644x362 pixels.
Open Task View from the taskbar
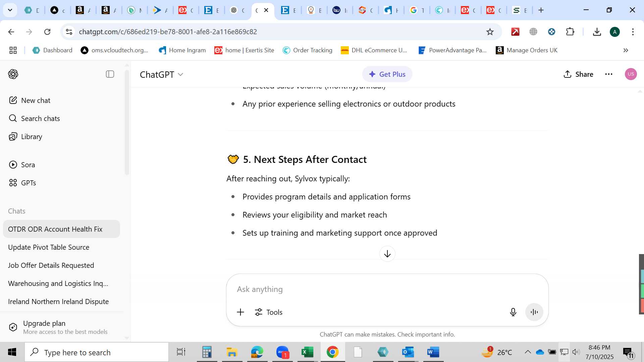point(181,352)
